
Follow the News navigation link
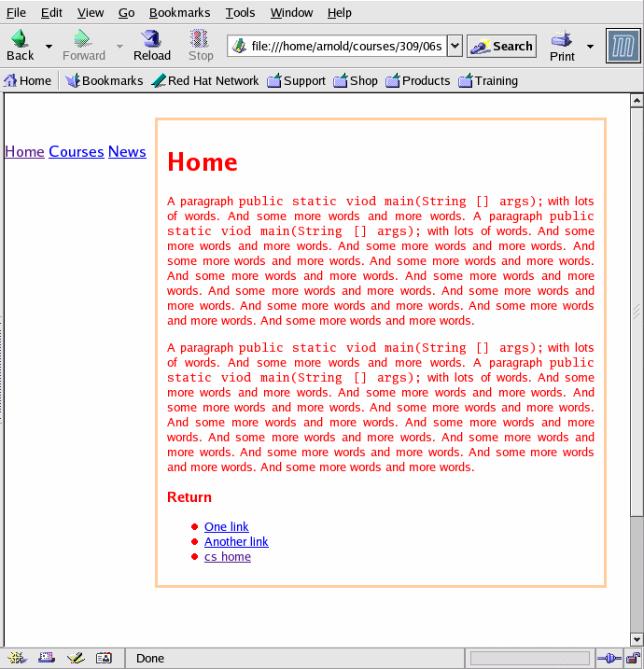click(127, 151)
